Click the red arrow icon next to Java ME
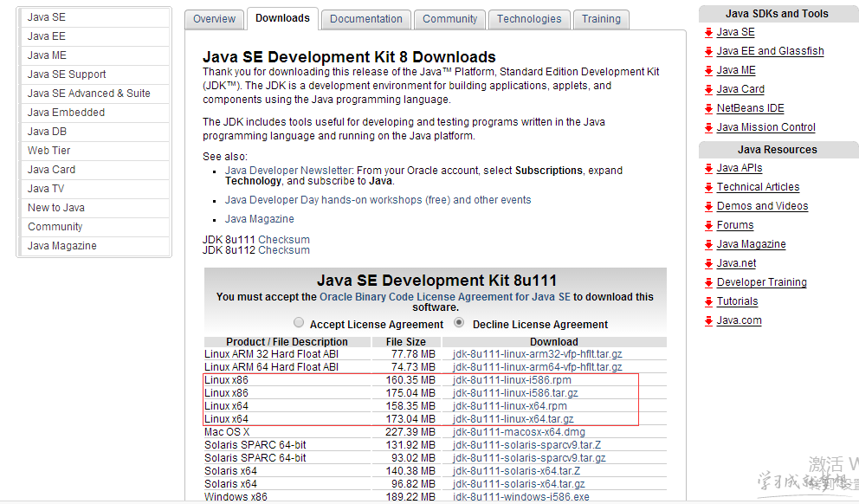 tap(708, 71)
